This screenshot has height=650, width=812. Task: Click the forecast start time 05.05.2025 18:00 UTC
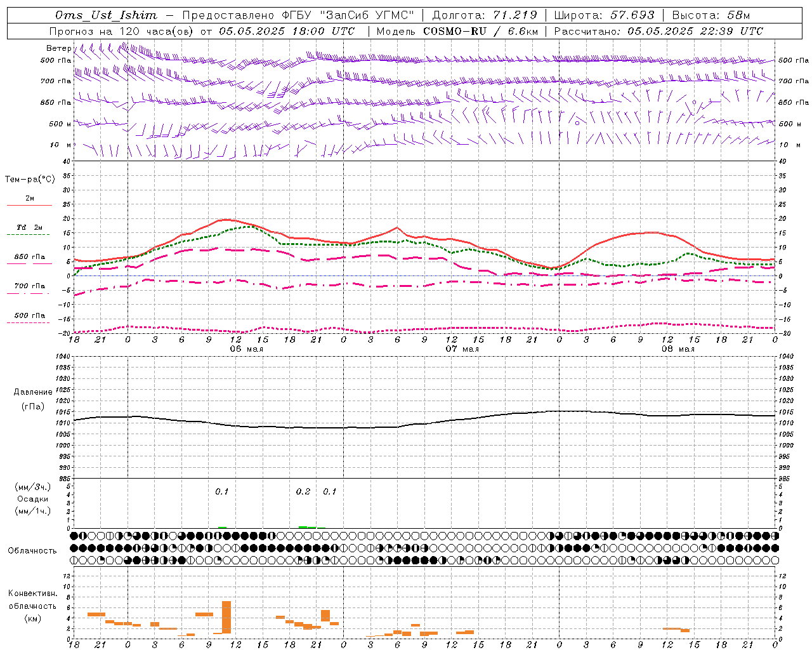pos(287,31)
